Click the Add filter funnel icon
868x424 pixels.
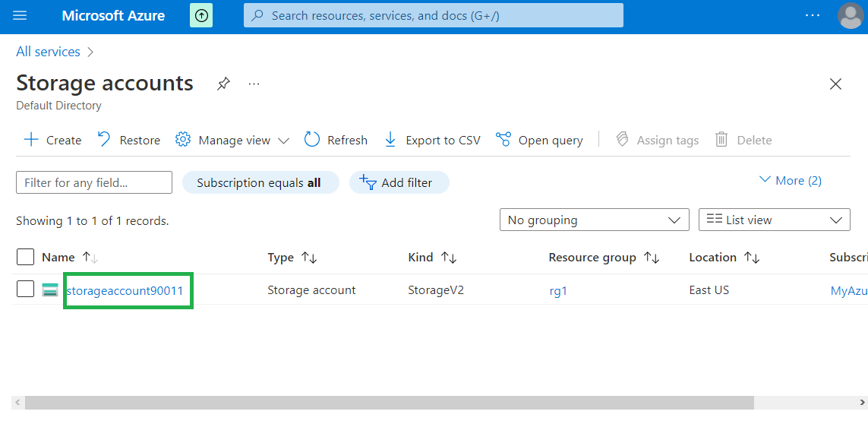pos(368,182)
